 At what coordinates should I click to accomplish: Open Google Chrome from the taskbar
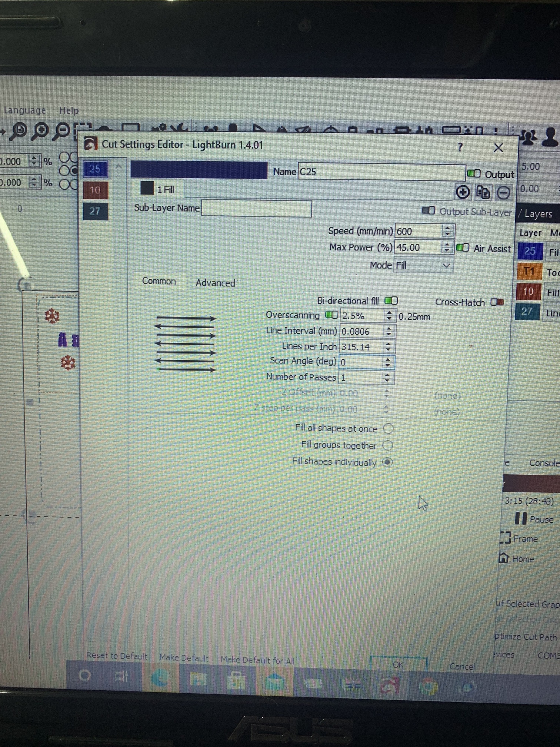(x=428, y=687)
